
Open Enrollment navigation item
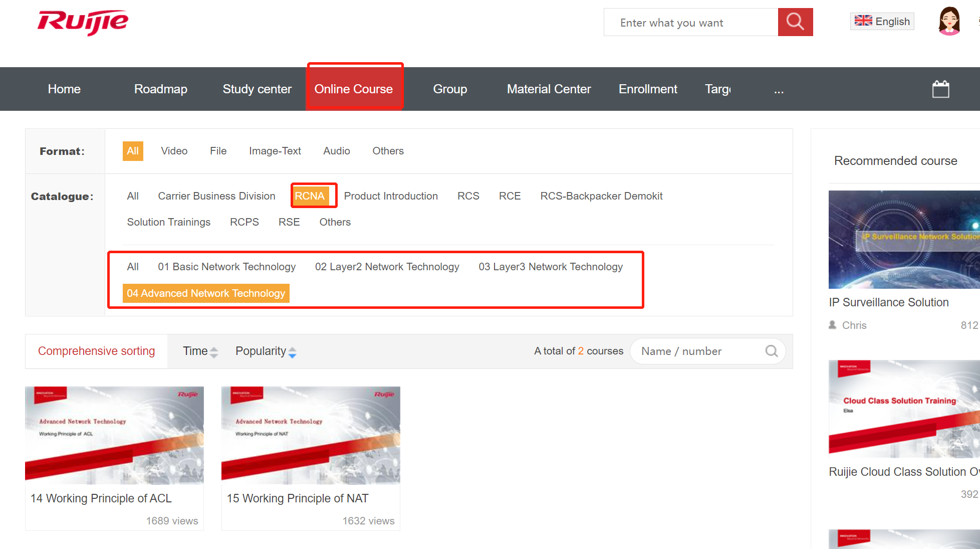[648, 89]
